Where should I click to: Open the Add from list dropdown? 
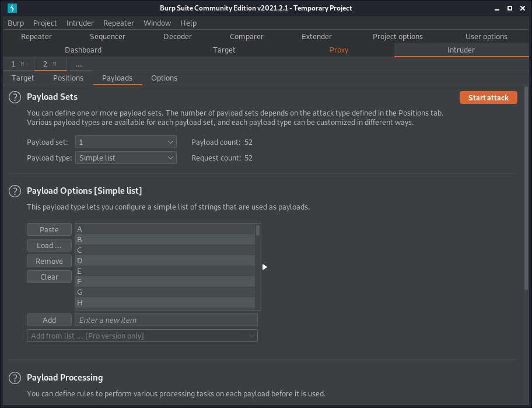pos(142,336)
